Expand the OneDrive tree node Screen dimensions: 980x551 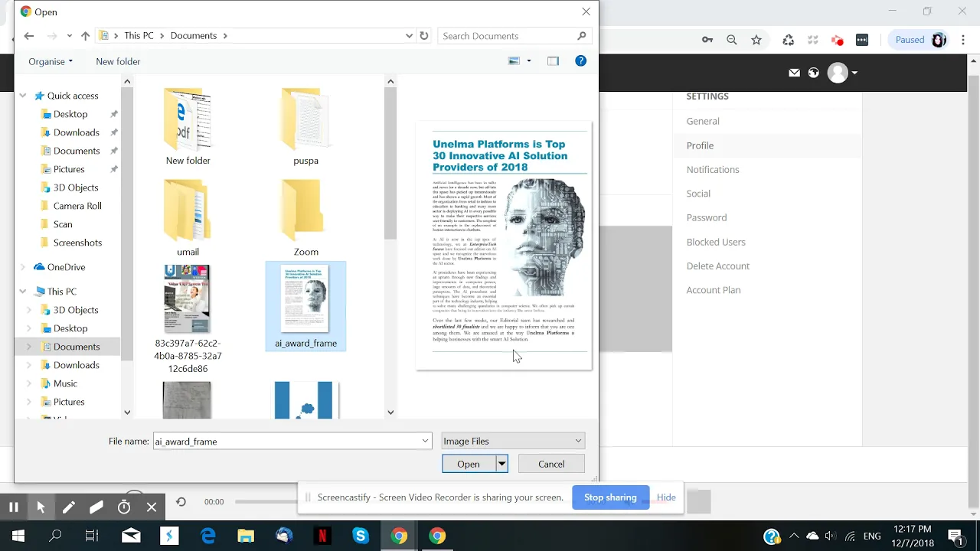click(x=23, y=267)
